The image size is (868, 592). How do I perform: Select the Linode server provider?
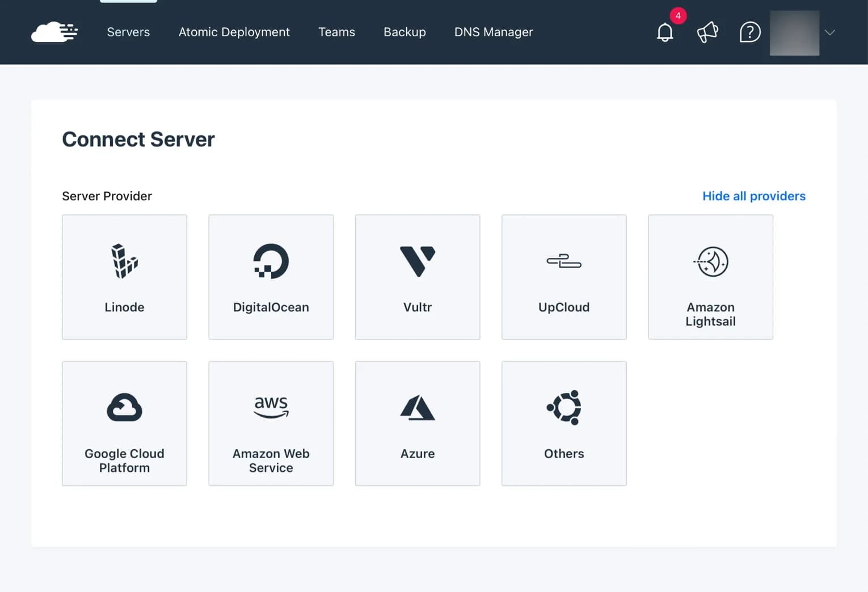point(124,277)
